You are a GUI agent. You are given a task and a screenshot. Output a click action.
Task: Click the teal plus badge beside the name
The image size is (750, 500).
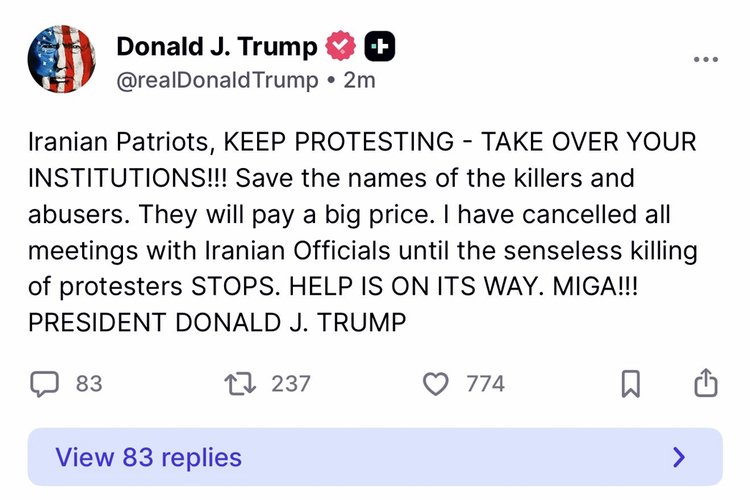[380, 45]
